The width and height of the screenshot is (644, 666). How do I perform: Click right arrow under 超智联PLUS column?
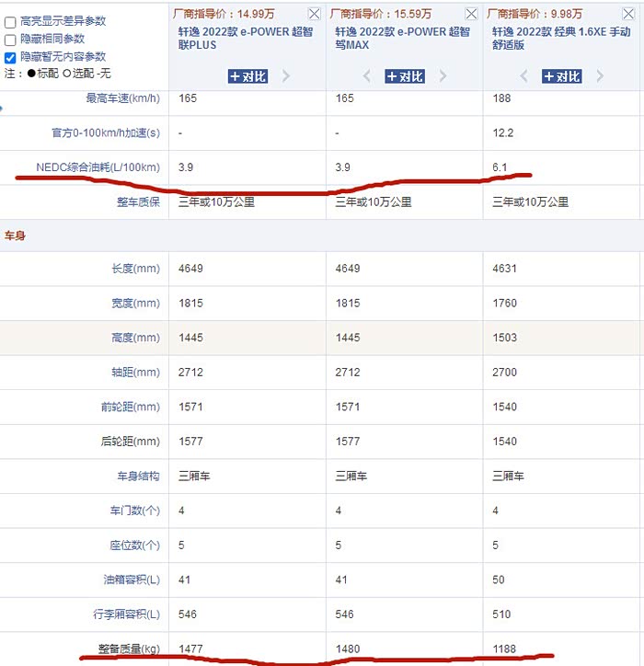click(x=286, y=76)
